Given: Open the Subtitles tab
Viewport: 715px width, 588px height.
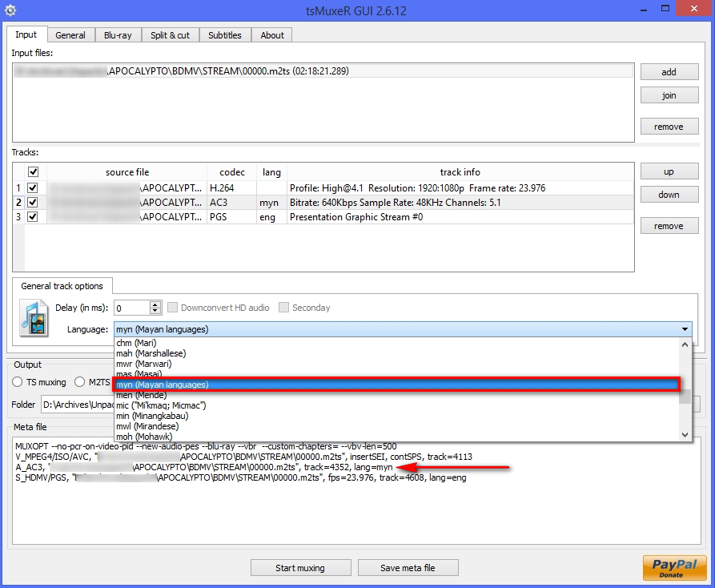Looking at the screenshot, I should pos(225,35).
